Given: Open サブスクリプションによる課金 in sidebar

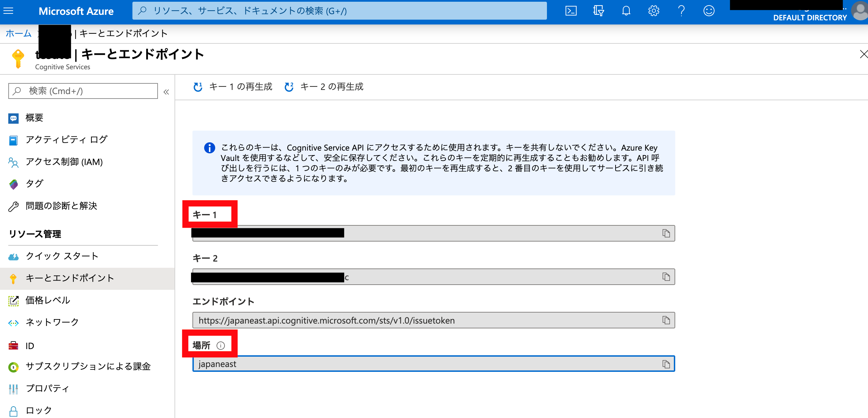Looking at the screenshot, I should pos(87,366).
